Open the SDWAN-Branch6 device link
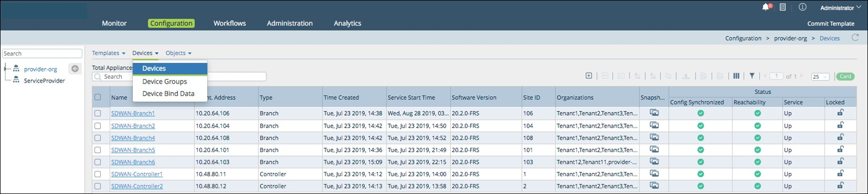 133,162
